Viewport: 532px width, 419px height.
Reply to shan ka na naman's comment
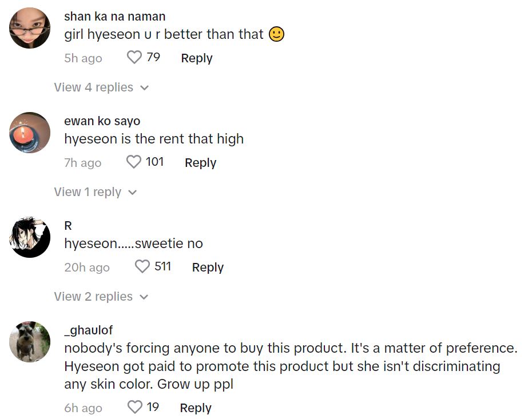coord(197,58)
